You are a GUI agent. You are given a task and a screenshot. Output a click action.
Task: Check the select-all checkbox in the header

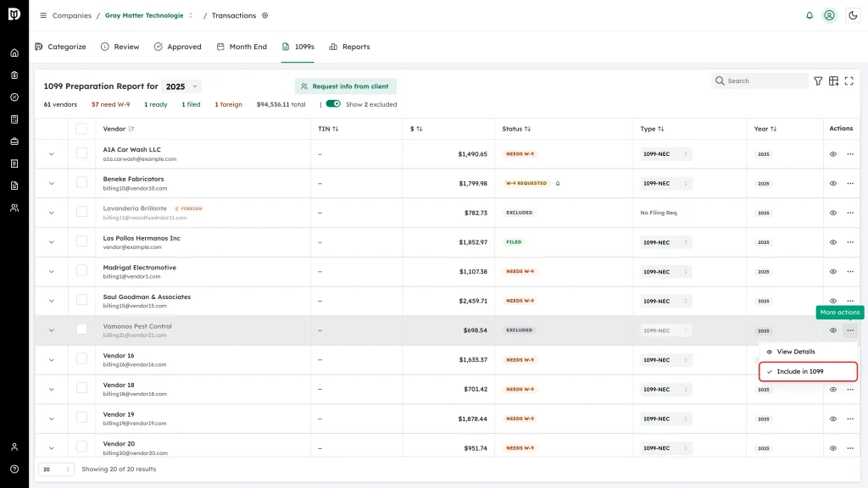pos(81,129)
